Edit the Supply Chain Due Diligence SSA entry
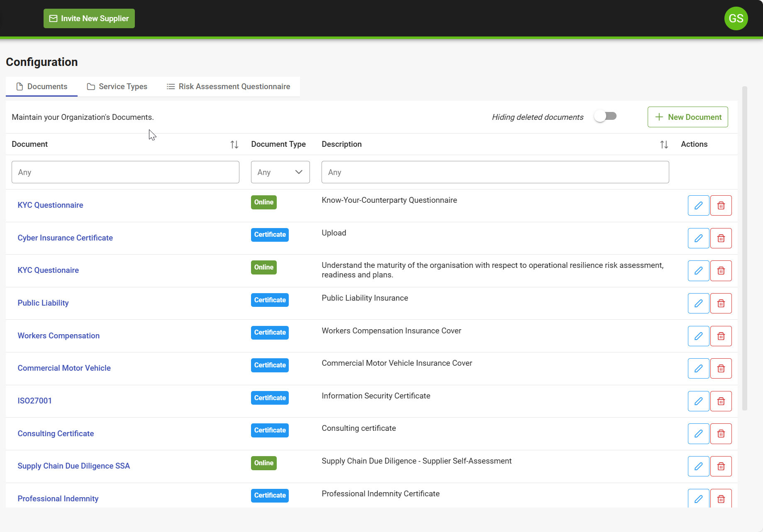763x532 pixels. click(x=698, y=466)
